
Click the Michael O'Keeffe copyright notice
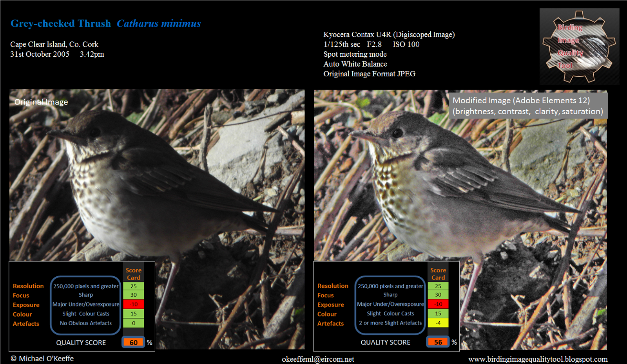coord(42,359)
